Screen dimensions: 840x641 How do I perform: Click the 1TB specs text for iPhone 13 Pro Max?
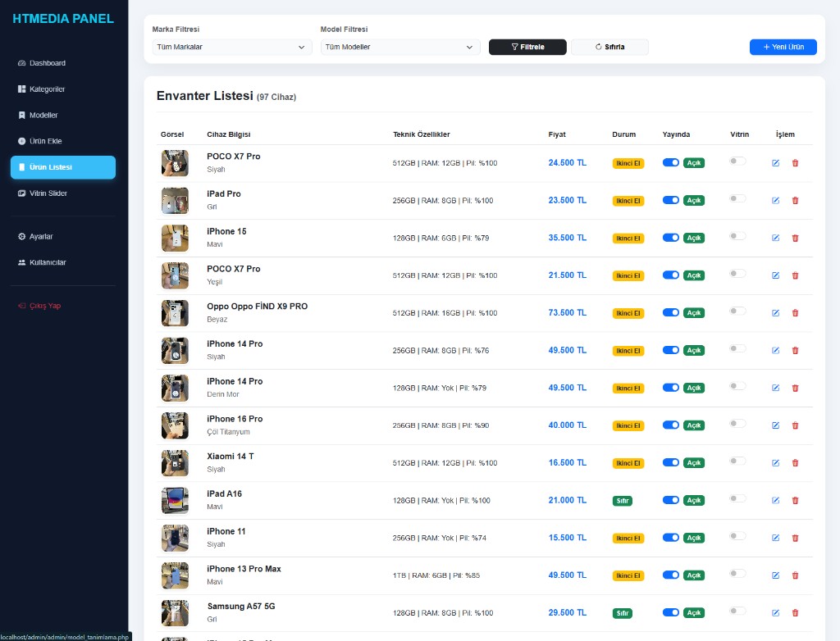(x=436, y=575)
